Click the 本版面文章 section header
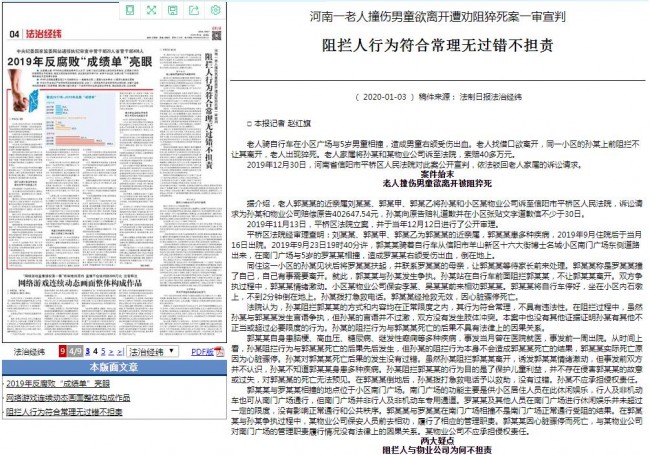650x455 pixels. click(x=114, y=367)
